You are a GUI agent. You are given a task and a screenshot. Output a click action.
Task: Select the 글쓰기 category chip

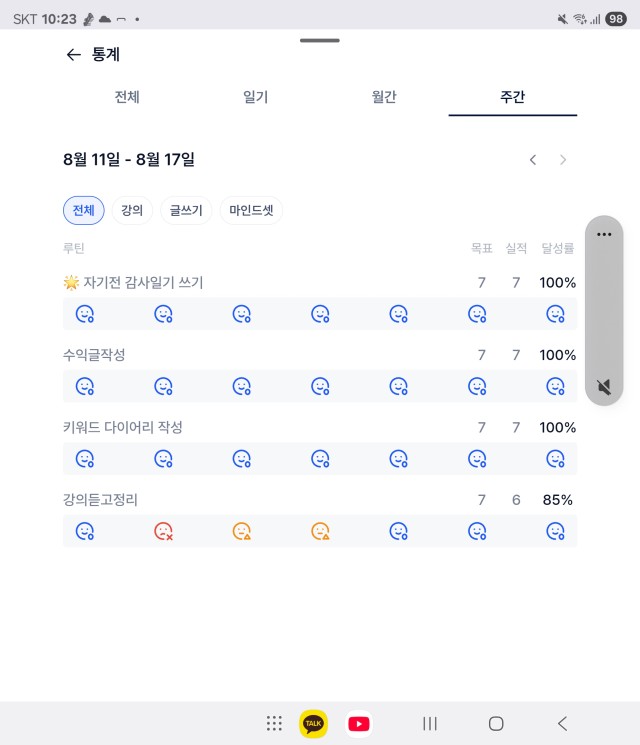coord(186,210)
